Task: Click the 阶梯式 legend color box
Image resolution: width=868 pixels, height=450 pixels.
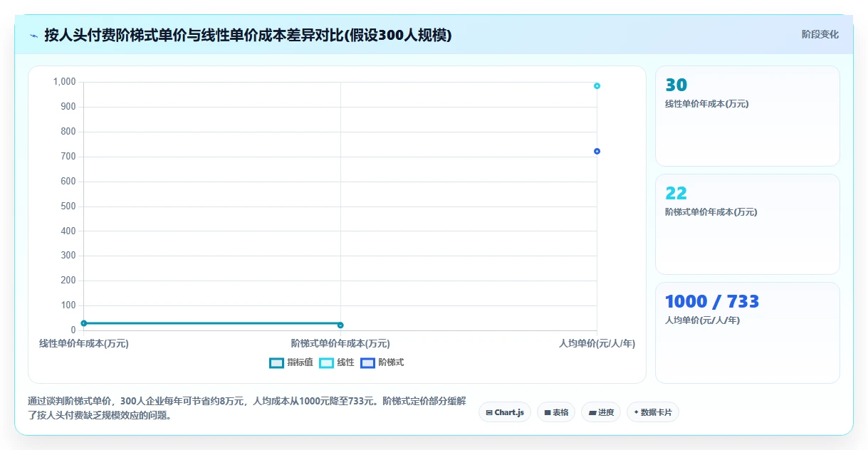Action: [367, 363]
